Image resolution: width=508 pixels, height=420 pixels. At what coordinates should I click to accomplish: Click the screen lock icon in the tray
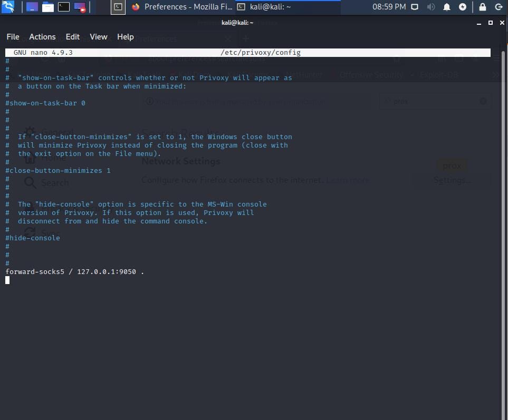point(482,7)
